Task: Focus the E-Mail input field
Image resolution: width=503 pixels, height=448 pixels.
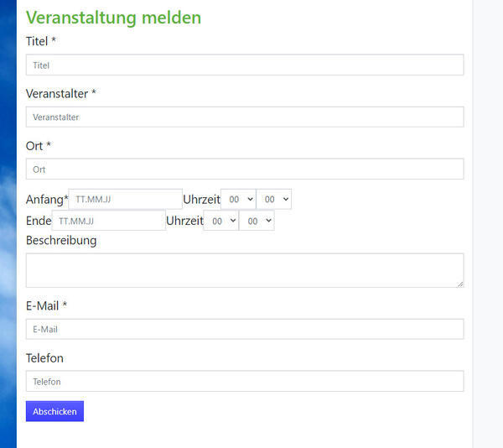Action: (245, 329)
